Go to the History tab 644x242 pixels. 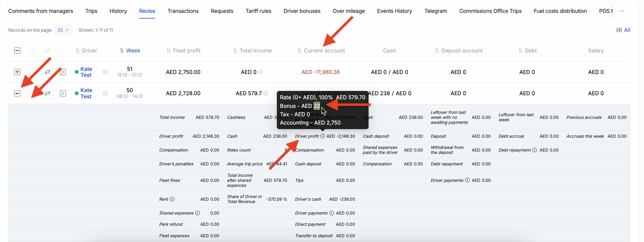(118, 11)
